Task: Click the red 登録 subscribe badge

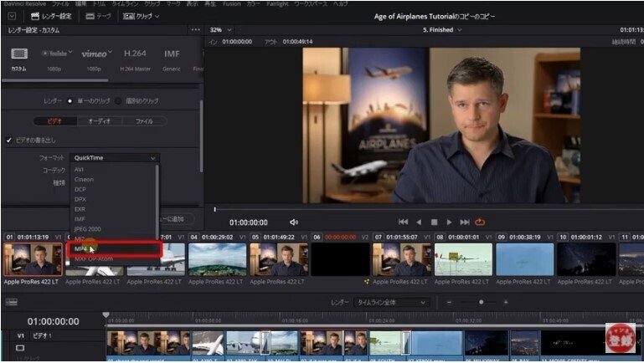Action: point(620,340)
